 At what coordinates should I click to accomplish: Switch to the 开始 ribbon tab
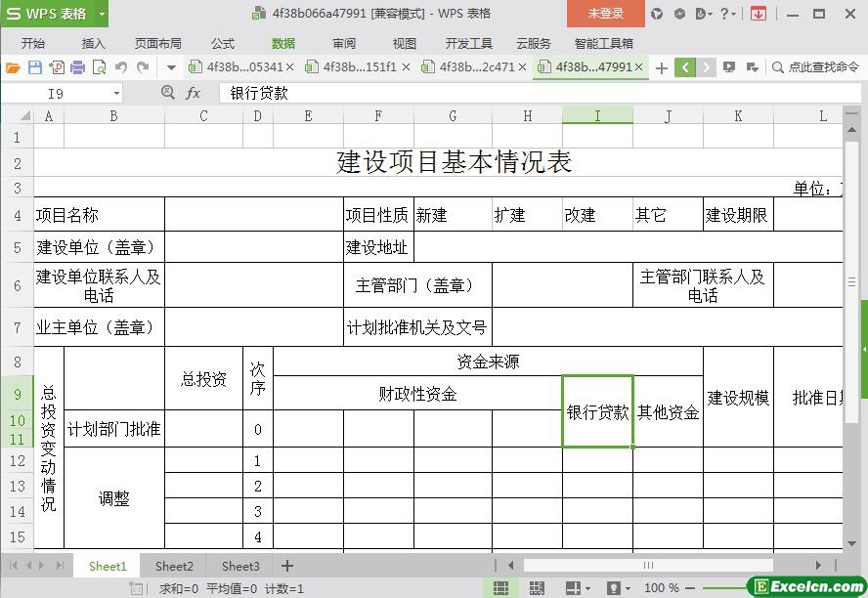pyautogui.click(x=32, y=43)
